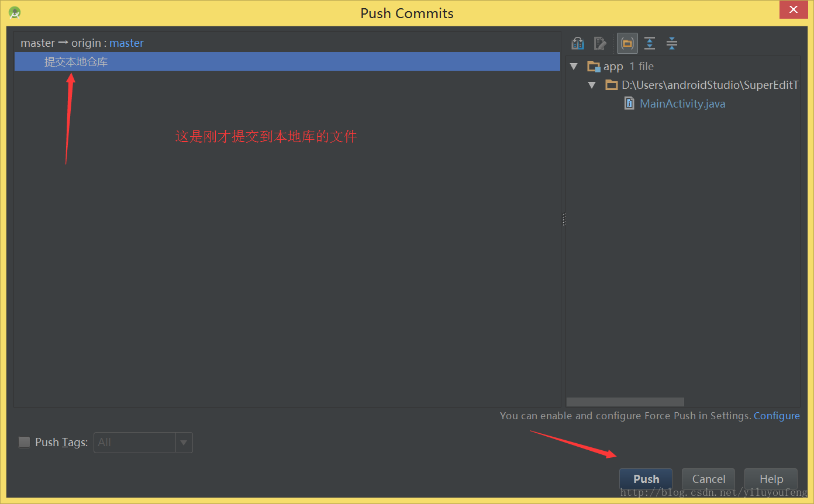814x504 pixels.
Task: Click the master remote branch link
Action: [x=126, y=43]
